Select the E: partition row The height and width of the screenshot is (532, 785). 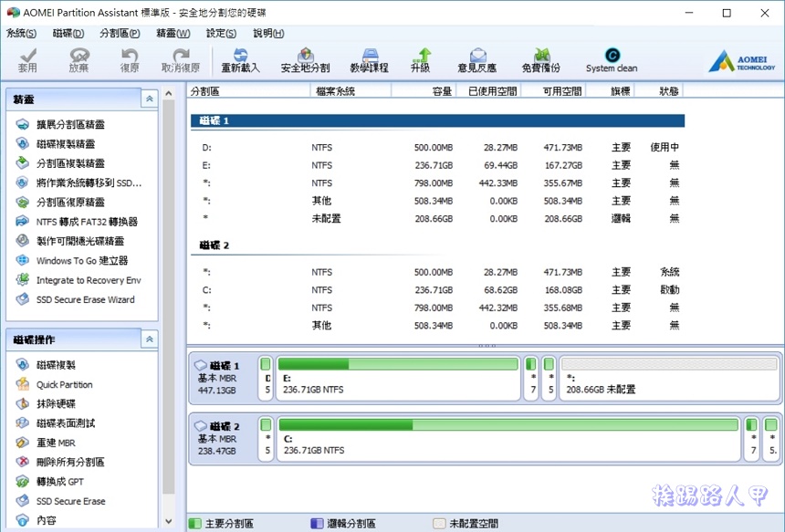point(437,165)
